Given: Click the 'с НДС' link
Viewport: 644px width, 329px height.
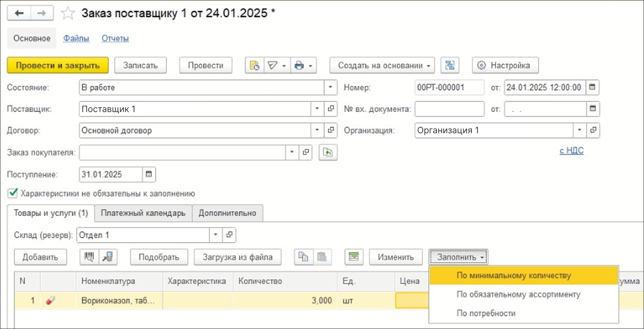Looking at the screenshot, I should pyautogui.click(x=572, y=151).
